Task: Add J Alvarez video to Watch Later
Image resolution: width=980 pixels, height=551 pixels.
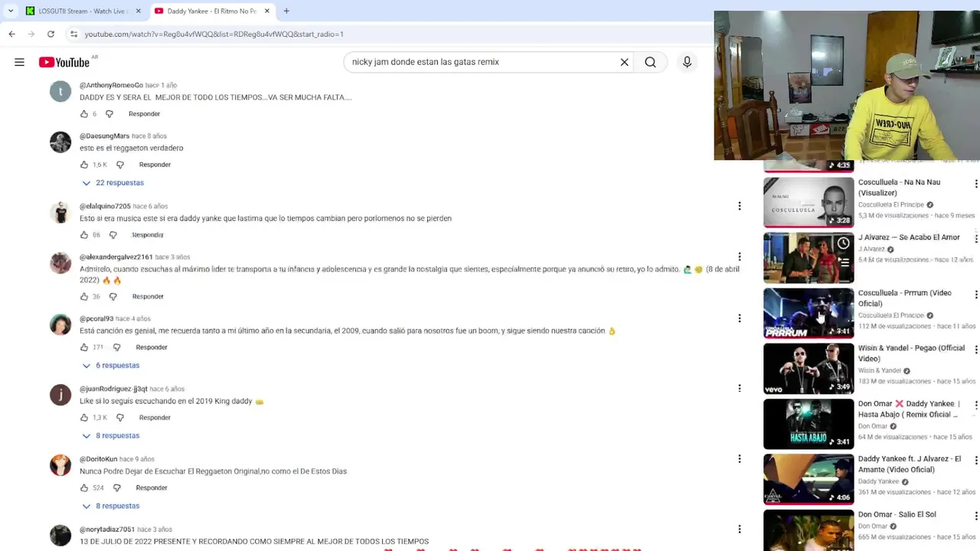Action: click(x=843, y=243)
